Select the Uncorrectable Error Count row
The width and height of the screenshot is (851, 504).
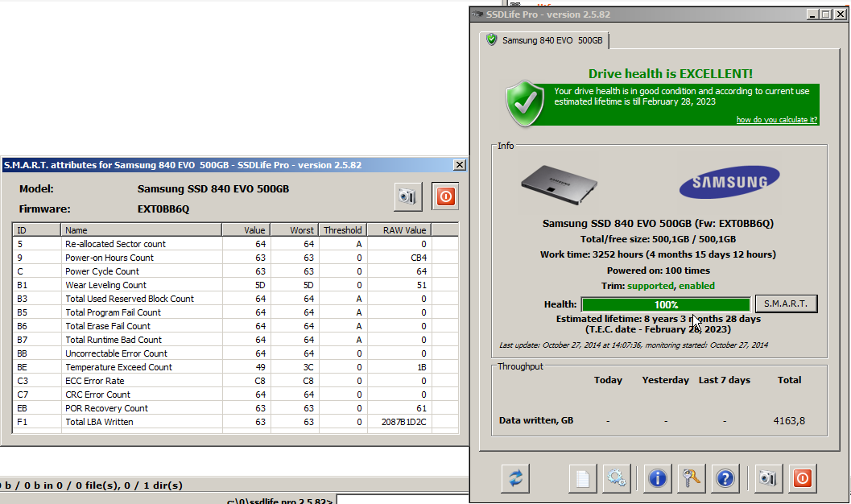pos(236,353)
